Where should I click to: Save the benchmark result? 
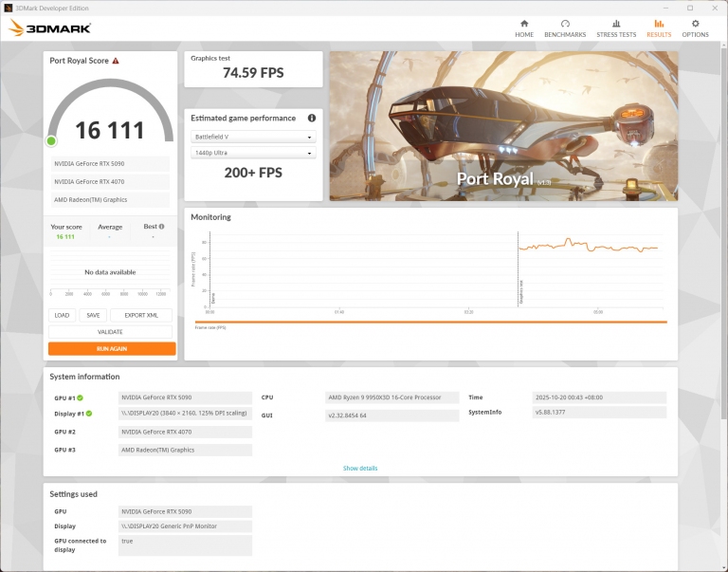(92, 315)
